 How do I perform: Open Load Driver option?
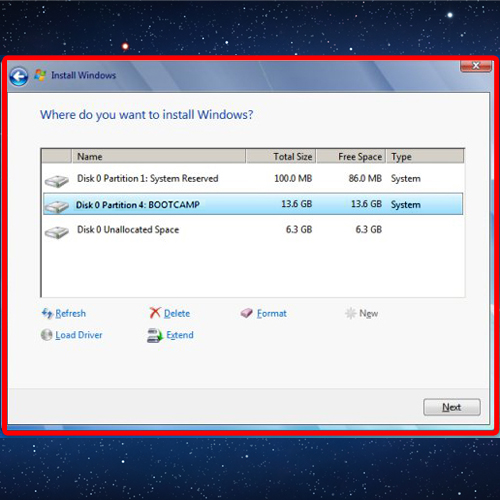coord(79,335)
